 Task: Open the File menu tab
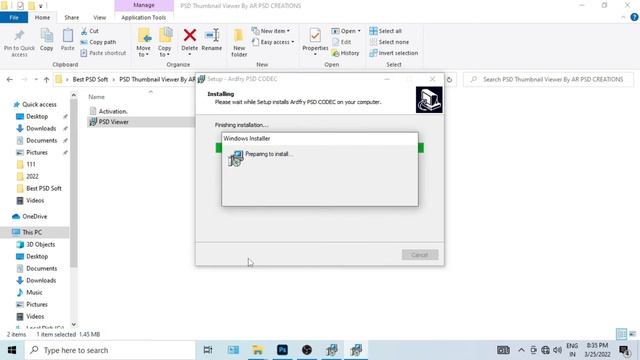(x=14, y=18)
